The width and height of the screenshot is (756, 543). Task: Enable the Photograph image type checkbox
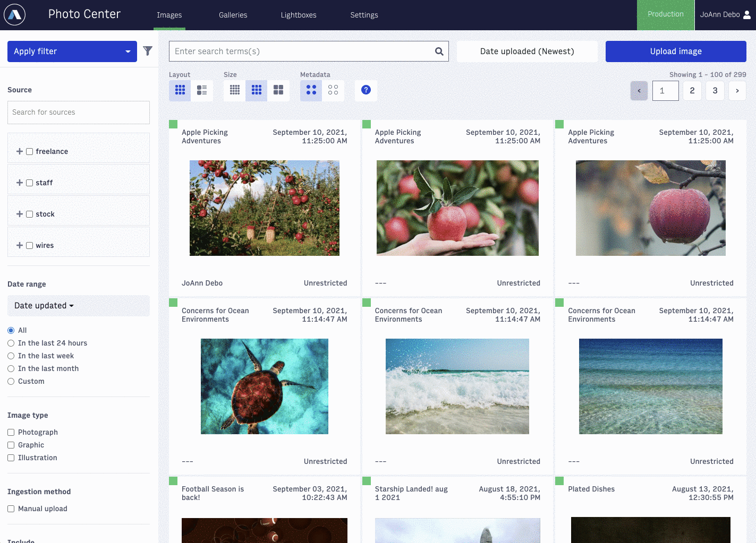[x=11, y=432]
